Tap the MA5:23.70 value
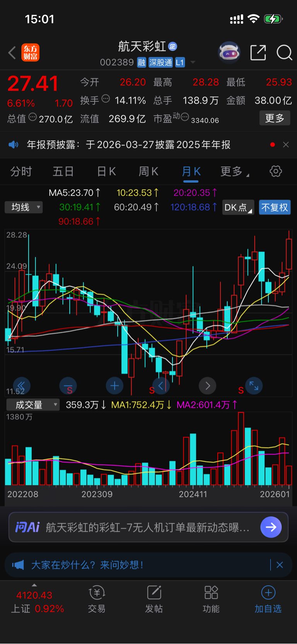 pyautogui.click(x=75, y=192)
